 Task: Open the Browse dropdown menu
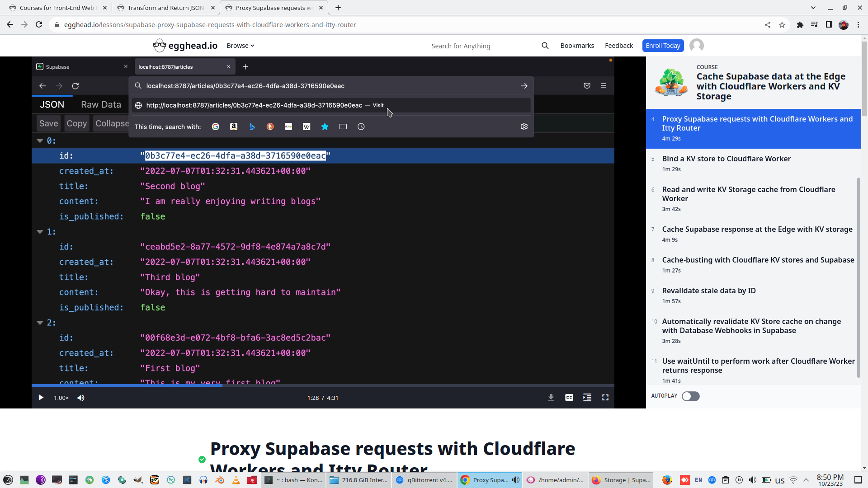240,46
